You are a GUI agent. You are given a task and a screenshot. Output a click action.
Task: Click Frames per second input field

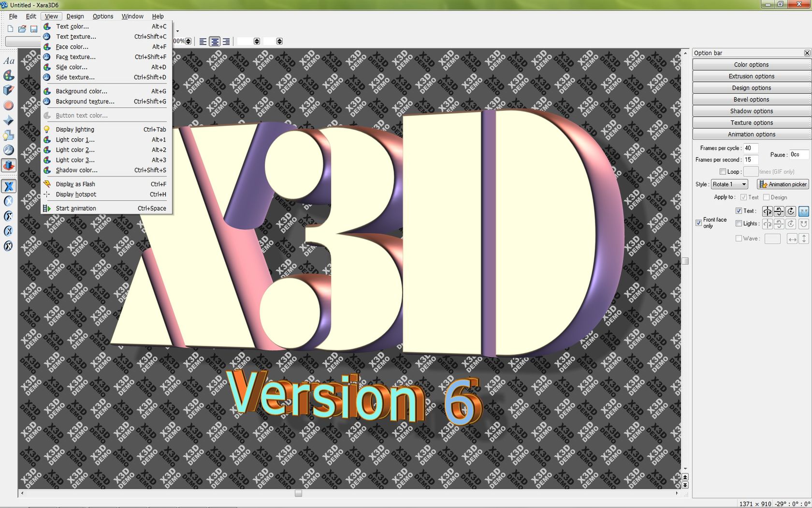751,160
